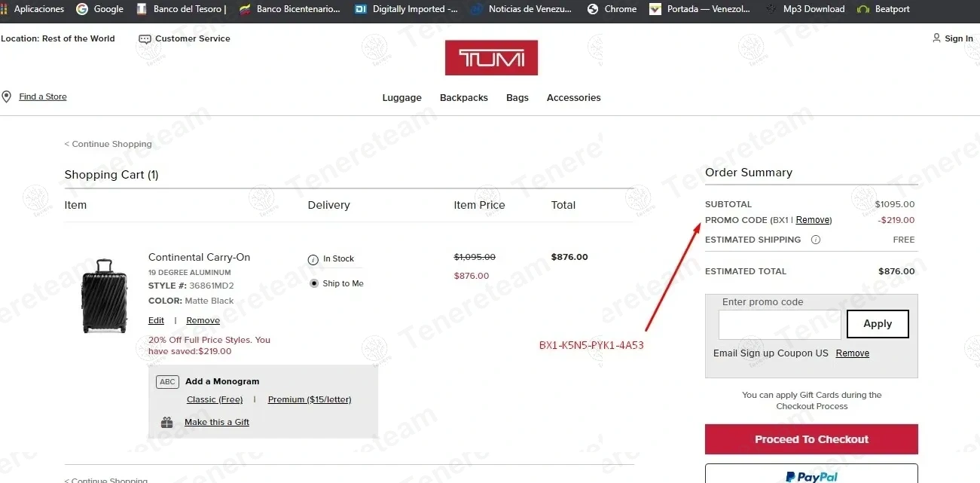Open the Accessories menu

click(573, 98)
